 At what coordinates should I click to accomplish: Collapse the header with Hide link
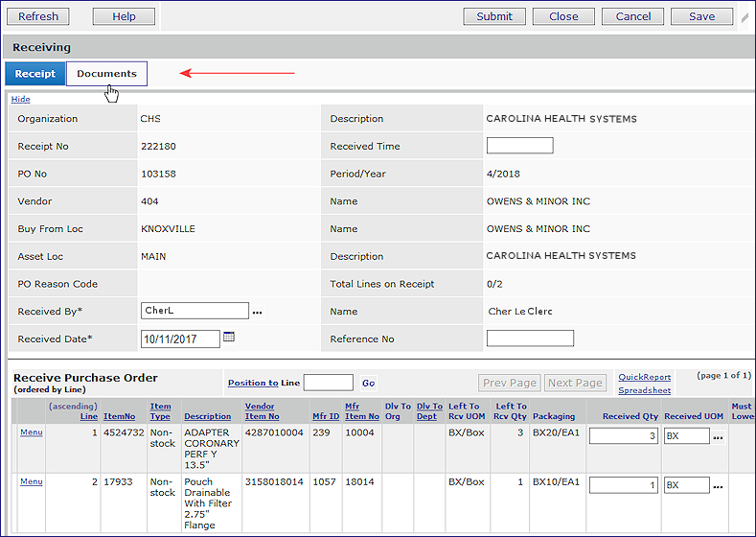(x=20, y=99)
